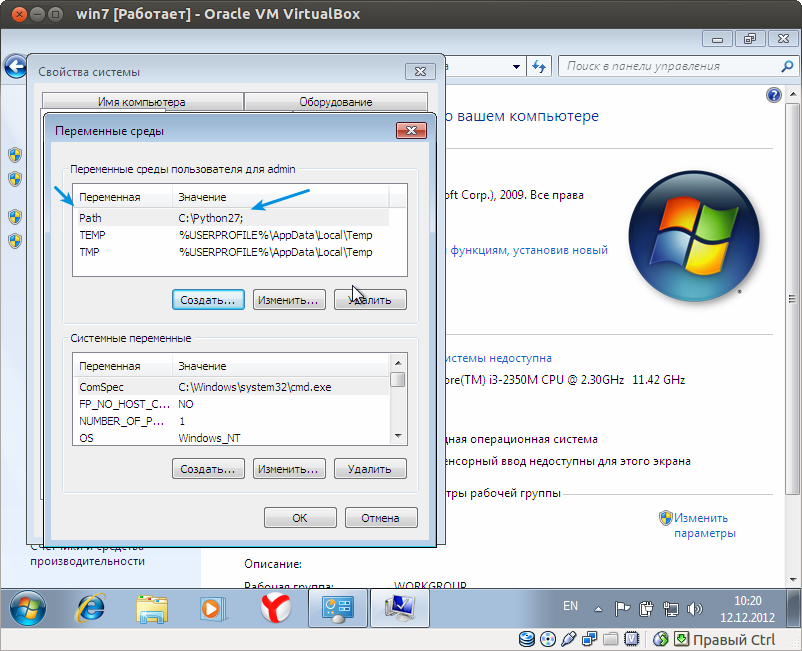This screenshot has width=802, height=651.
Task: Switch to System Properties taskbar button
Action: click(x=399, y=608)
